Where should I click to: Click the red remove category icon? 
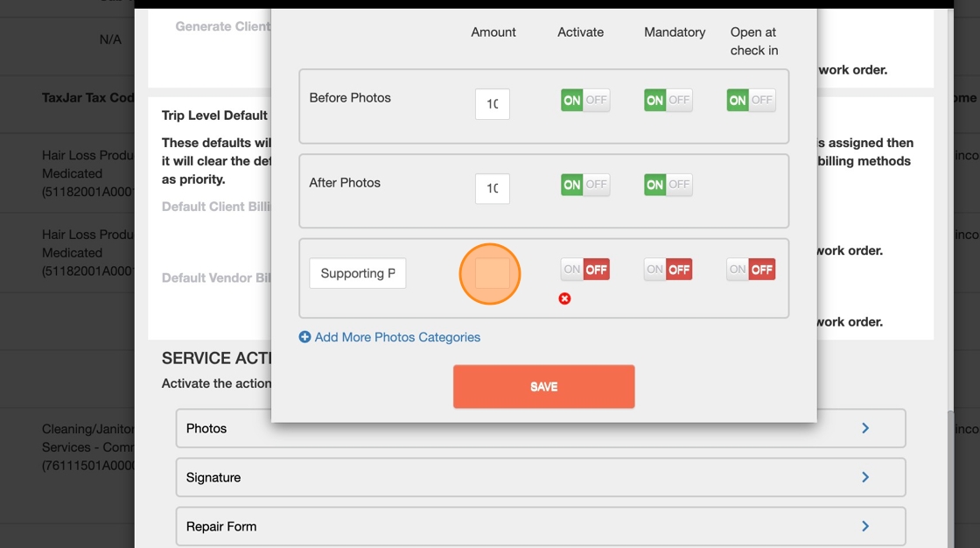click(x=564, y=299)
